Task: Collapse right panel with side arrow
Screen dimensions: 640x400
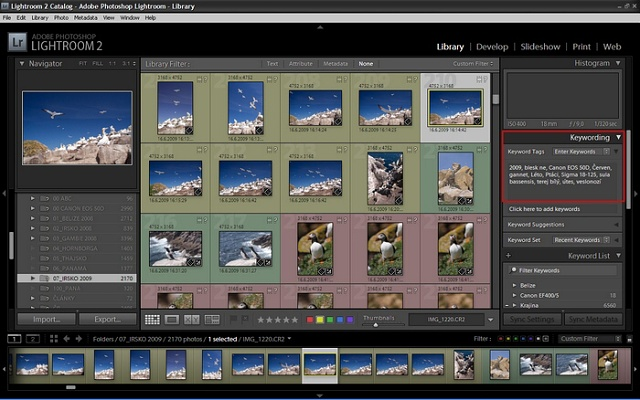Action: click(636, 193)
